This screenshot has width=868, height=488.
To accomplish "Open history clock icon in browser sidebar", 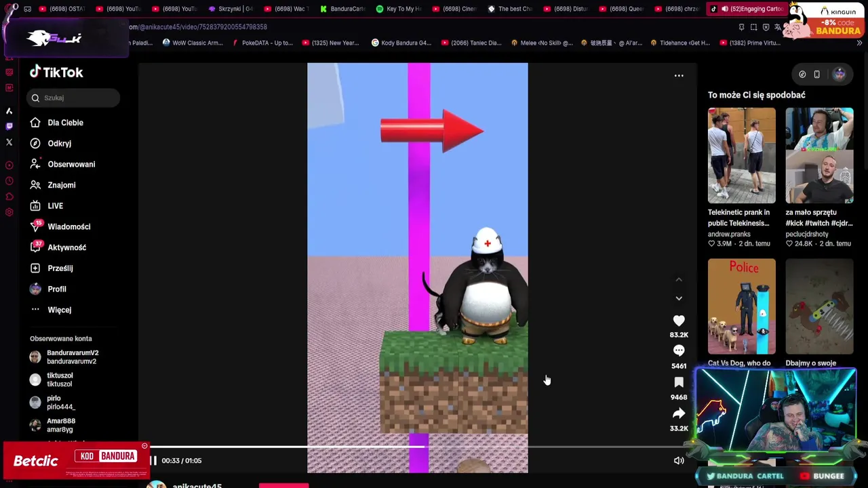I will [x=9, y=181].
